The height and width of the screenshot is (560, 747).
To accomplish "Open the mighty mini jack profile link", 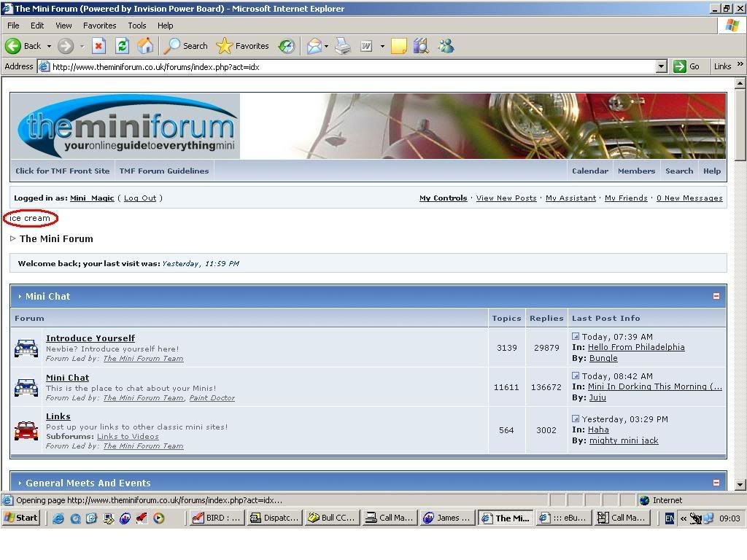I will tap(624, 440).
